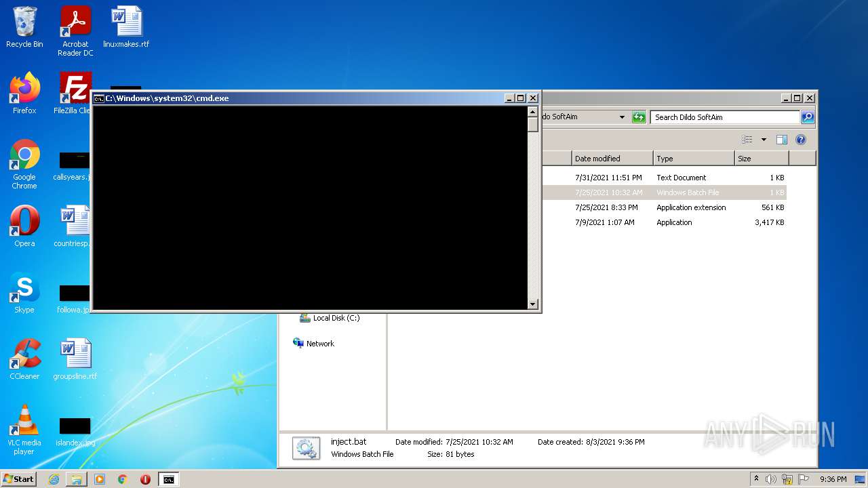Click inject.bat icon in details pane
This screenshot has height=488, width=868.
coord(306,448)
